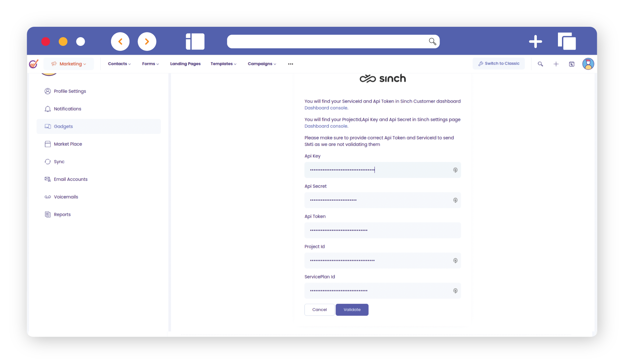The height and width of the screenshot is (364, 624).
Task: Open the calendar icon in the app header
Action: (x=572, y=64)
